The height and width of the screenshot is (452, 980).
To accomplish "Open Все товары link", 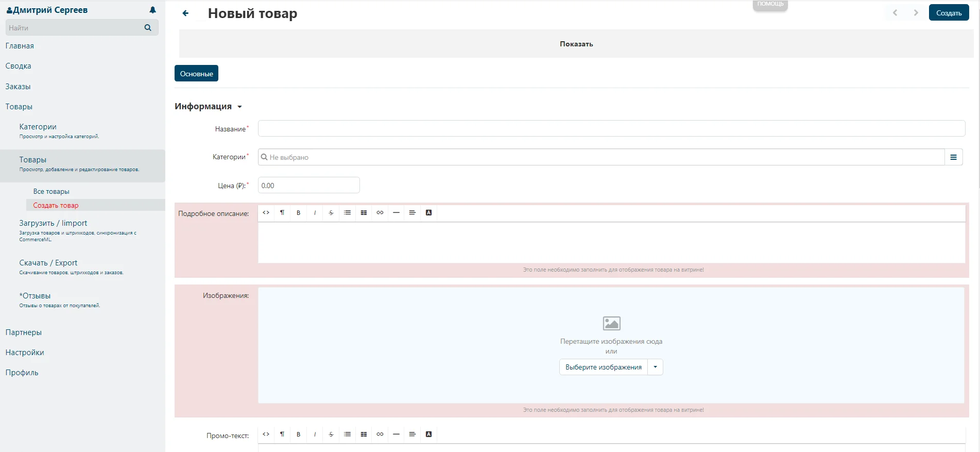I will coord(51,191).
